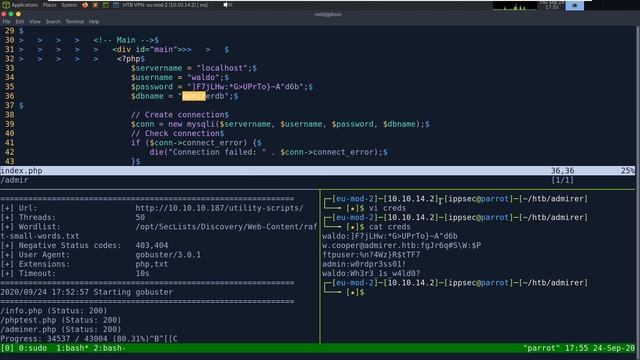
Task: Click the User Agent gobuster/3.0.1 row
Action: (x=101, y=255)
